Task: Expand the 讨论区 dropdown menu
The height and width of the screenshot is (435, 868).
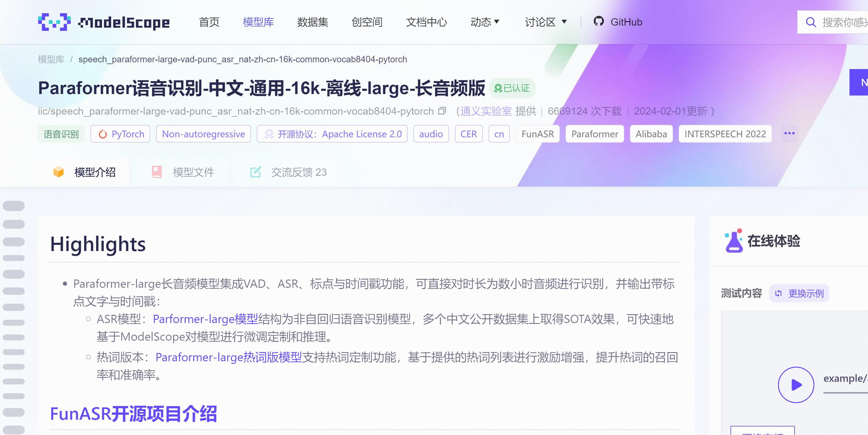Action: tap(546, 22)
